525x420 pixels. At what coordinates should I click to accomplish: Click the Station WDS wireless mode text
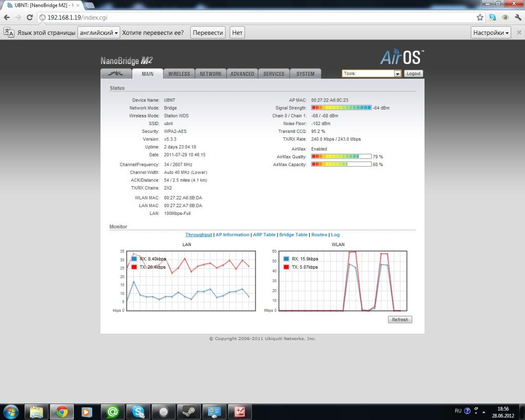coord(176,115)
